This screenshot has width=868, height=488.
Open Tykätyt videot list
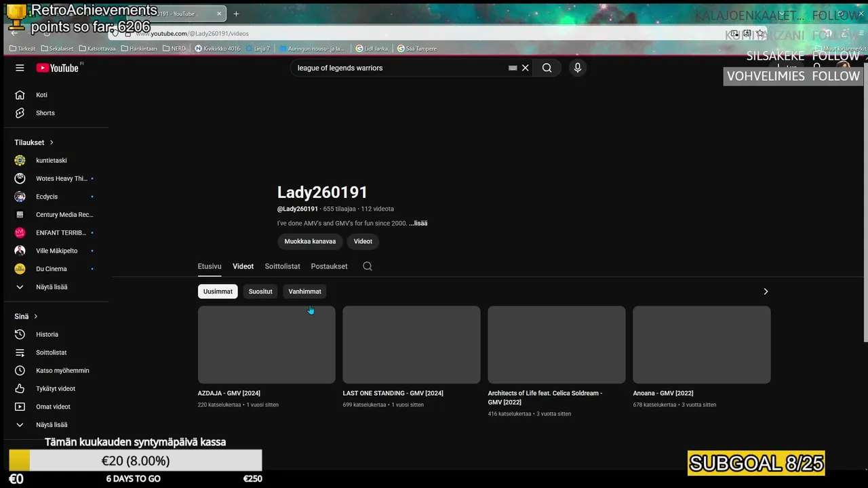[x=56, y=388]
